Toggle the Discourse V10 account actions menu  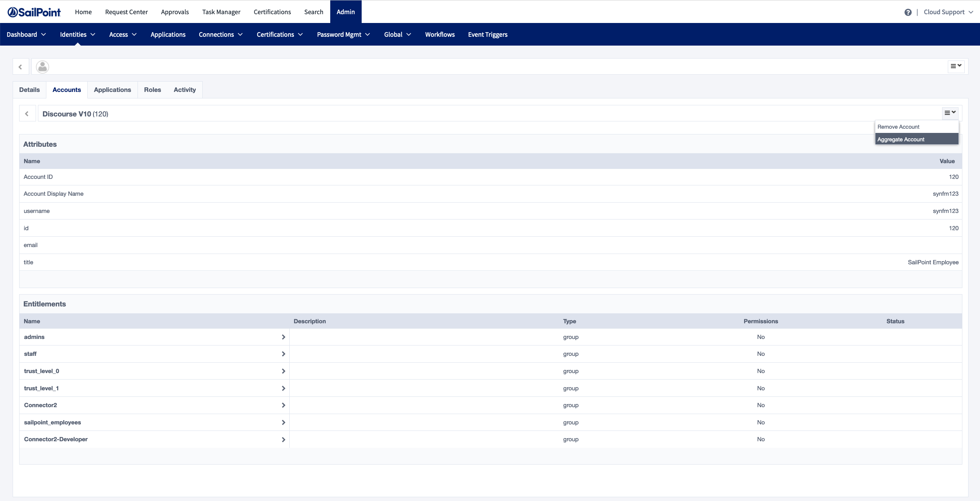(950, 113)
